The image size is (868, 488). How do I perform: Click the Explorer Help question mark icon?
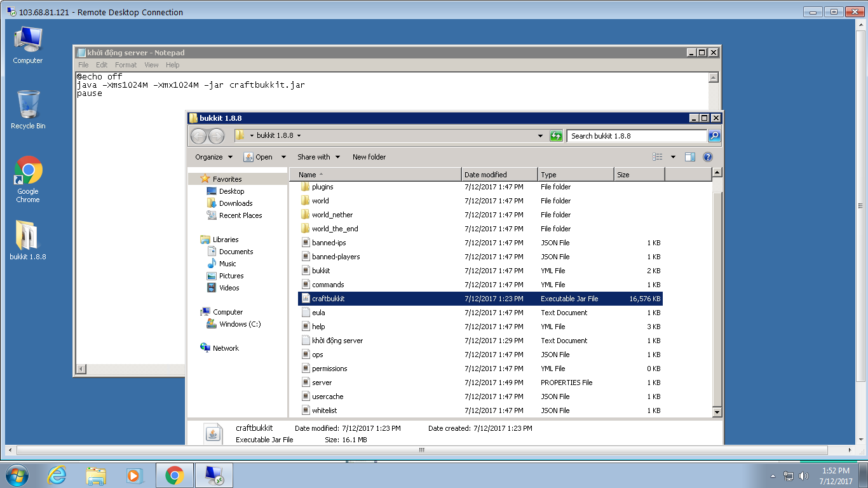[x=707, y=157]
